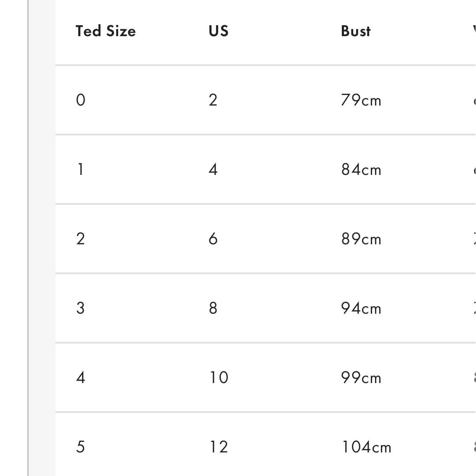Click the Bust column header
The height and width of the screenshot is (476, 476).
(356, 31)
